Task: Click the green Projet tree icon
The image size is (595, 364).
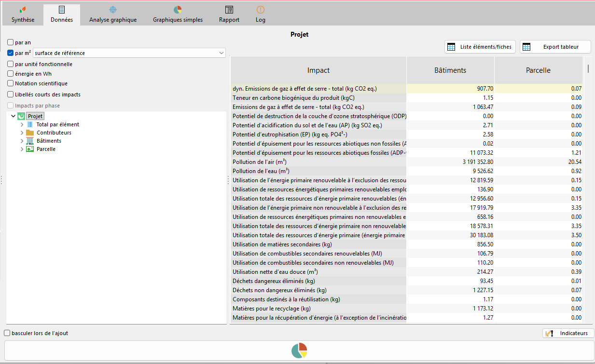Action: (x=21, y=116)
